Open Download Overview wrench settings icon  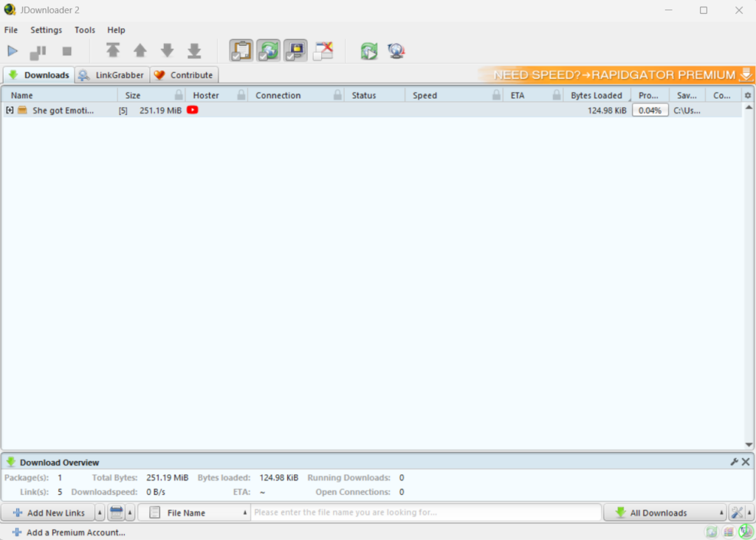(734, 462)
